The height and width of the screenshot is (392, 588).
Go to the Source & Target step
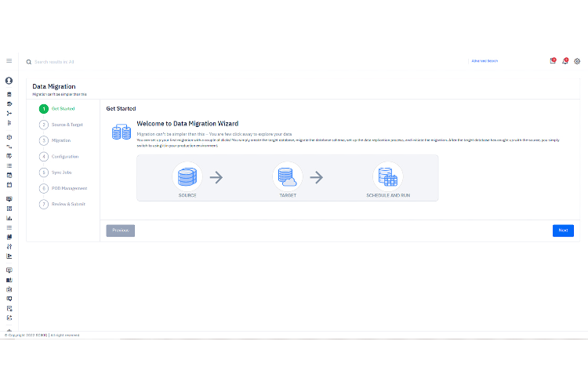coord(60,125)
